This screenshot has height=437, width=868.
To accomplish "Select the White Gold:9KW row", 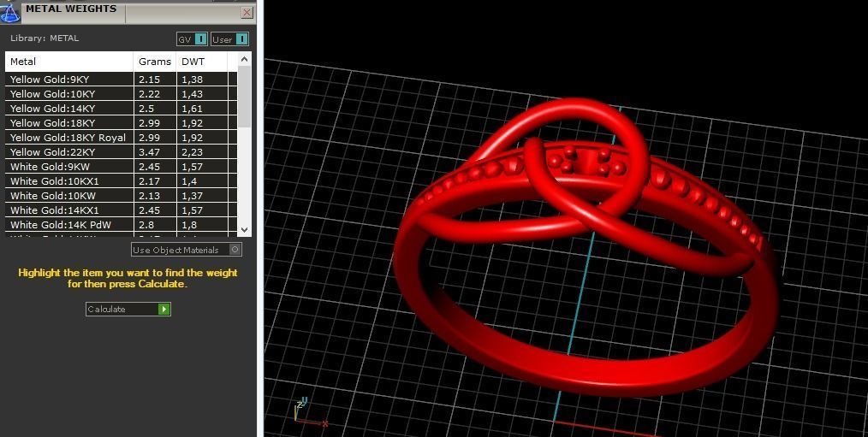I will pos(122,167).
